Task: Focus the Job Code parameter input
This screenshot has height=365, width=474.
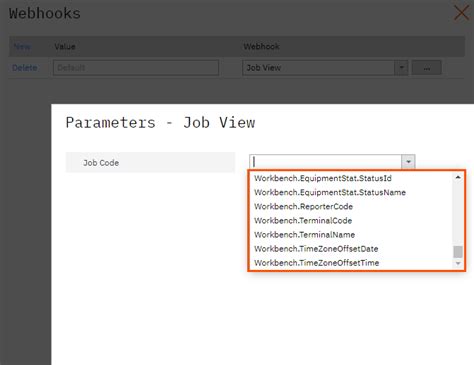Action: click(326, 162)
